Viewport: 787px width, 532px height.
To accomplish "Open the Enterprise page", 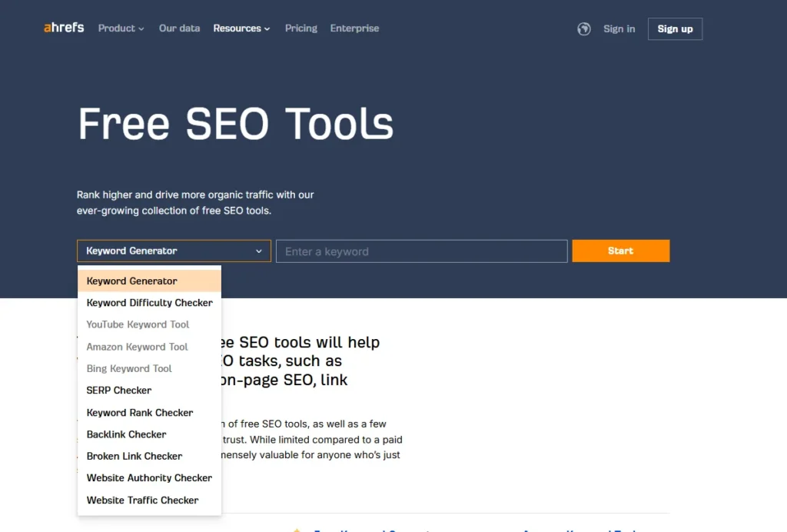I will point(354,28).
